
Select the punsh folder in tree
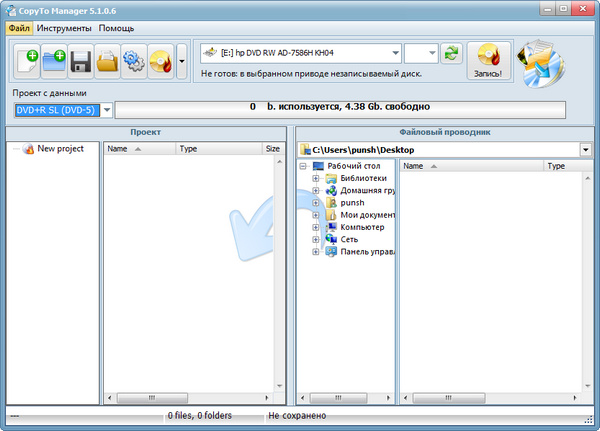point(352,203)
